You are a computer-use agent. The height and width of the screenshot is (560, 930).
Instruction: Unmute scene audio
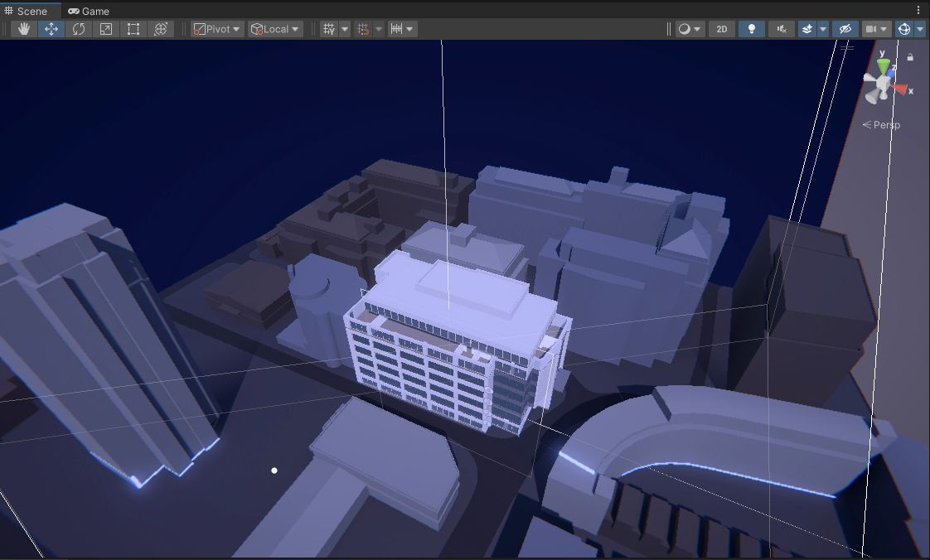[780, 28]
